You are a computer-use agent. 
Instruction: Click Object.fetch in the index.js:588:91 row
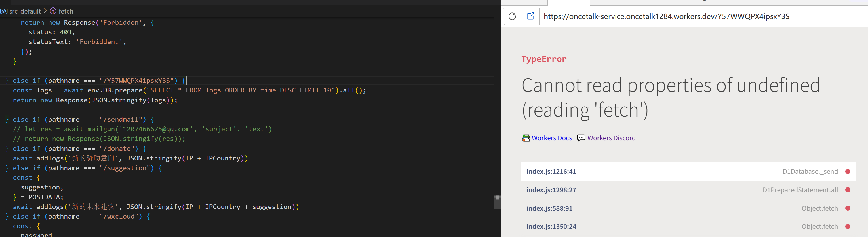click(x=819, y=208)
